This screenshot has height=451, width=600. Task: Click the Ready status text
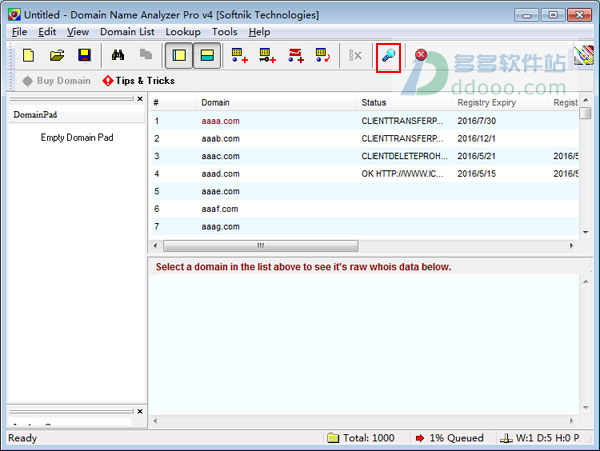[x=23, y=438]
